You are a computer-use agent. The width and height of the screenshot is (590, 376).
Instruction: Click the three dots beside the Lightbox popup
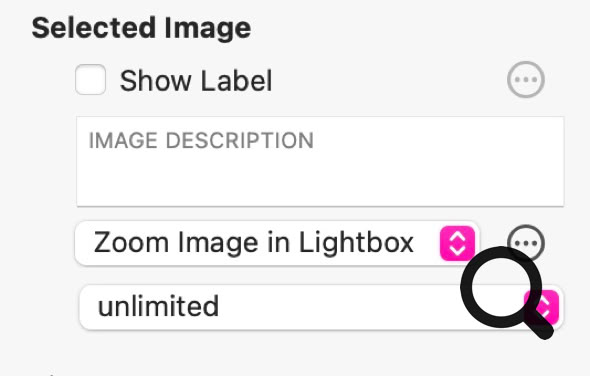[x=526, y=243]
